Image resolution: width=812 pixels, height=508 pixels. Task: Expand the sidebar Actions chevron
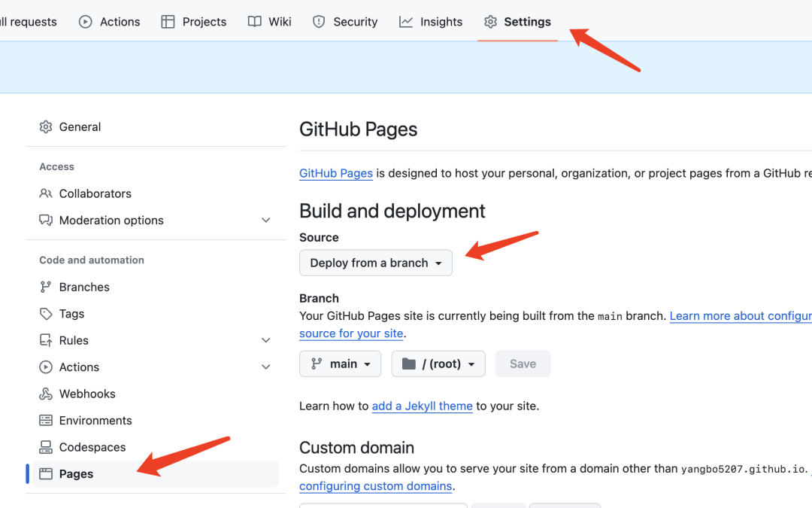pos(265,367)
